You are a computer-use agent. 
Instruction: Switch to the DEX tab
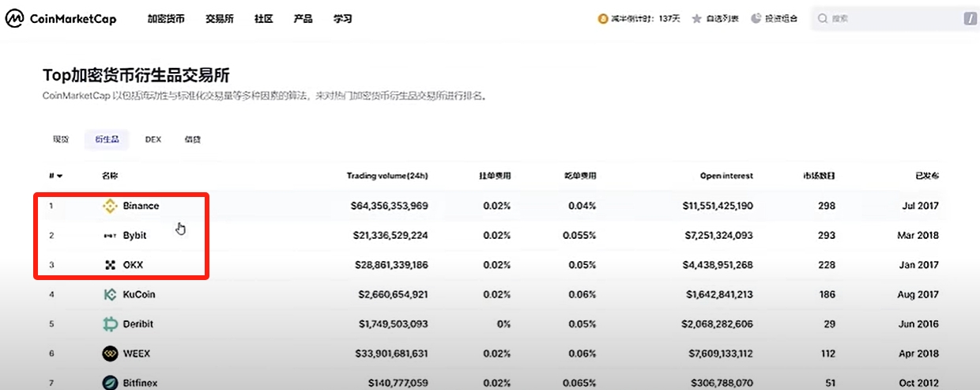point(153,139)
